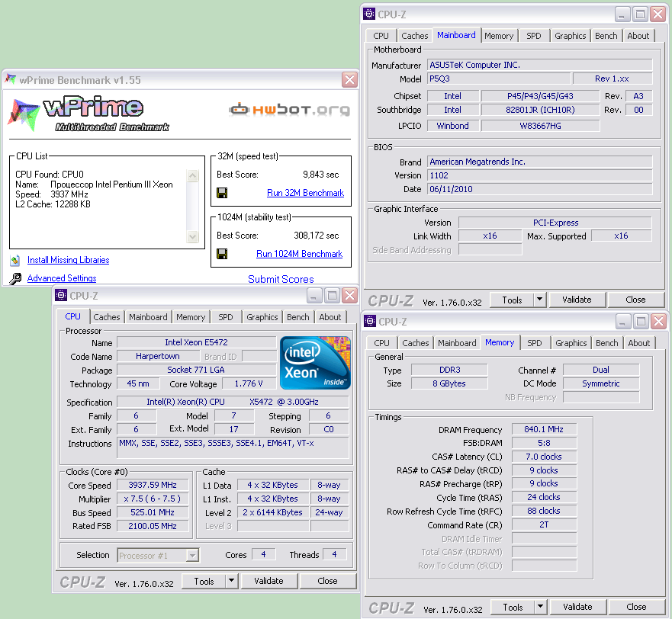Click Close button in Memory window
The height and width of the screenshot is (619, 672).
[x=636, y=607]
